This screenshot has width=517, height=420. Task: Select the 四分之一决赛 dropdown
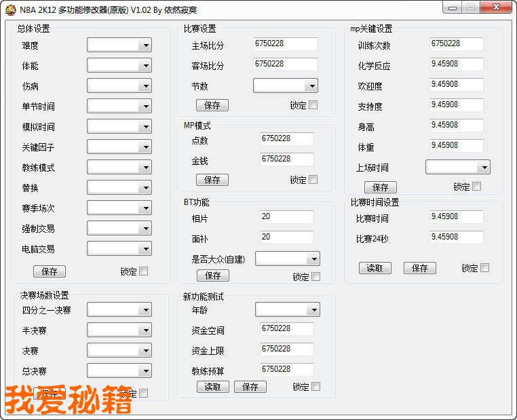(x=119, y=309)
